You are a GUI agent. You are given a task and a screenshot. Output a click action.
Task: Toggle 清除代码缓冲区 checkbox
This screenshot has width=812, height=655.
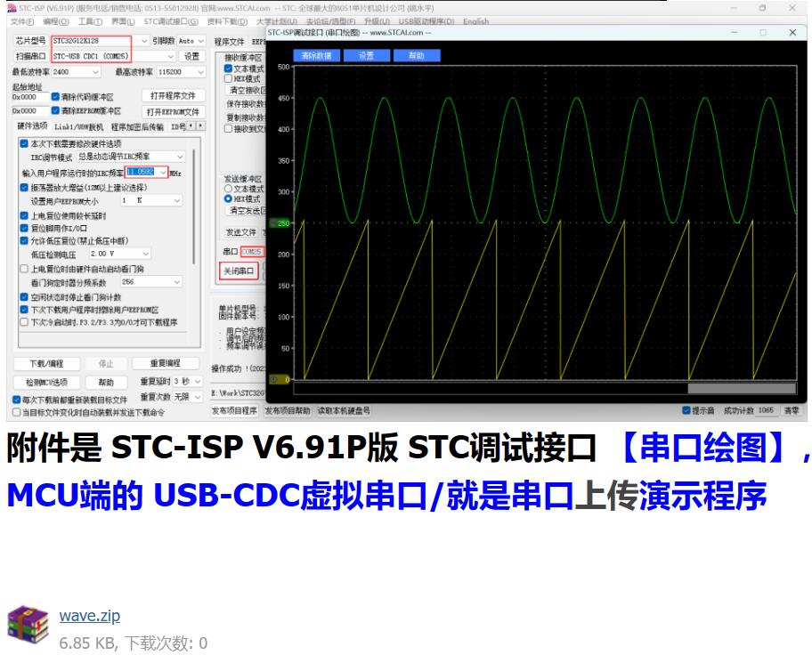point(55,96)
